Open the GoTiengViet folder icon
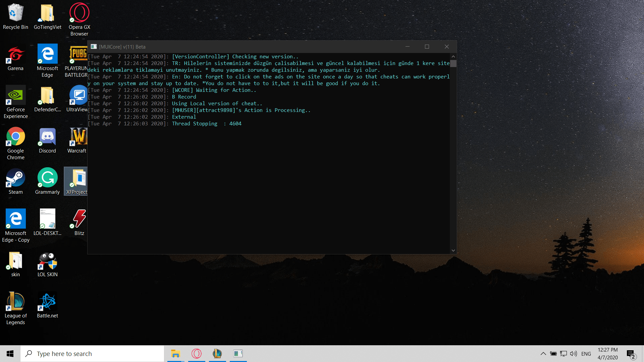644x362 pixels. pyautogui.click(x=47, y=17)
